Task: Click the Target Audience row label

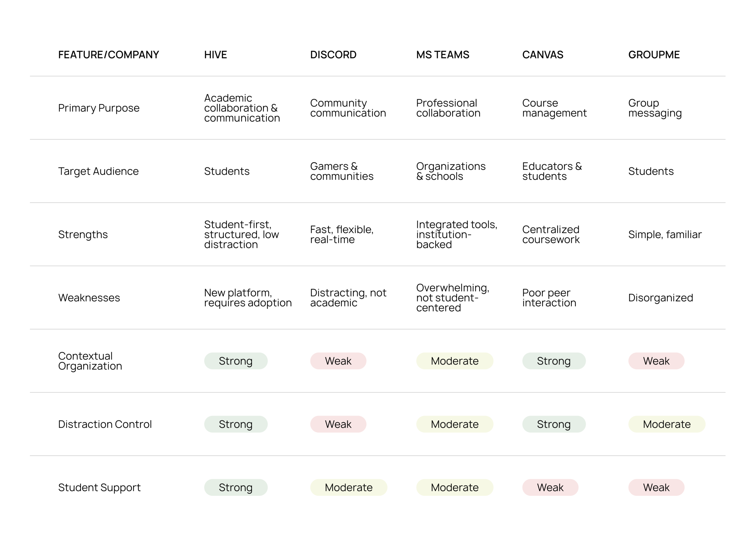Action: coord(98,171)
